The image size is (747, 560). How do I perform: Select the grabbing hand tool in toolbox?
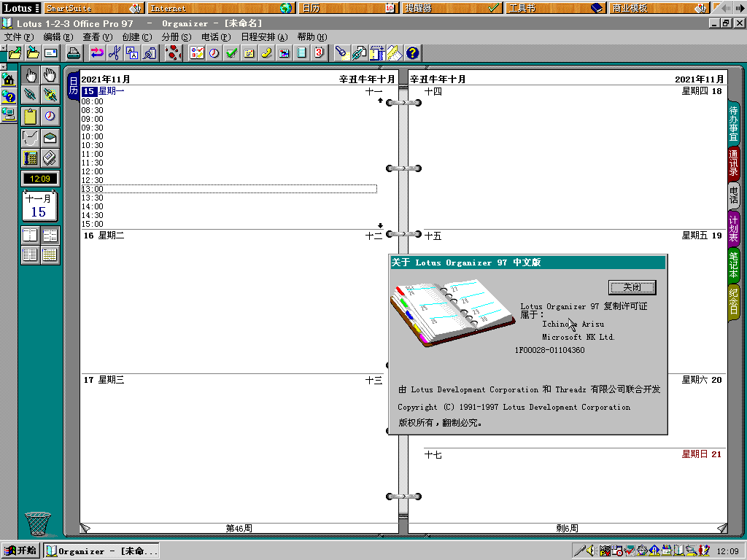coord(50,75)
